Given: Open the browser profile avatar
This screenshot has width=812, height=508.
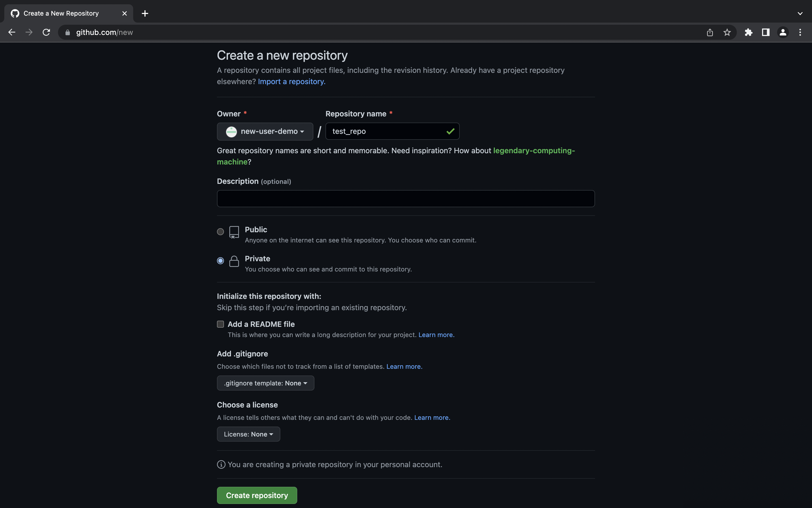Looking at the screenshot, I should click(x=783, y=32).
